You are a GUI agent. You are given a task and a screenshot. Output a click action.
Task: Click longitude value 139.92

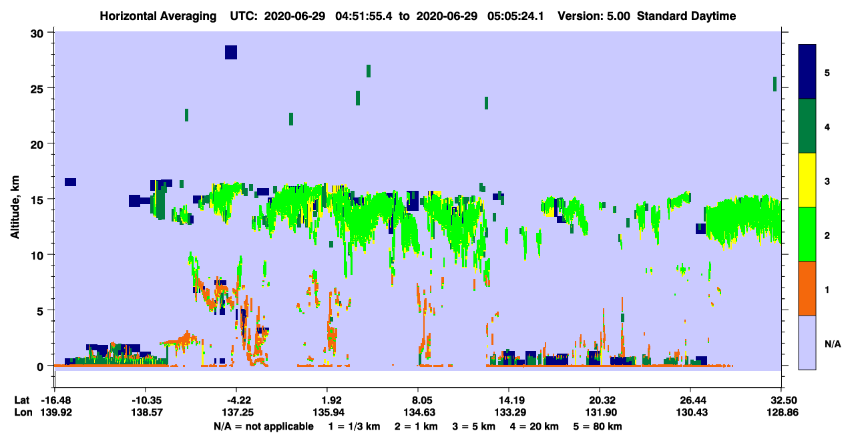[55, 413]
